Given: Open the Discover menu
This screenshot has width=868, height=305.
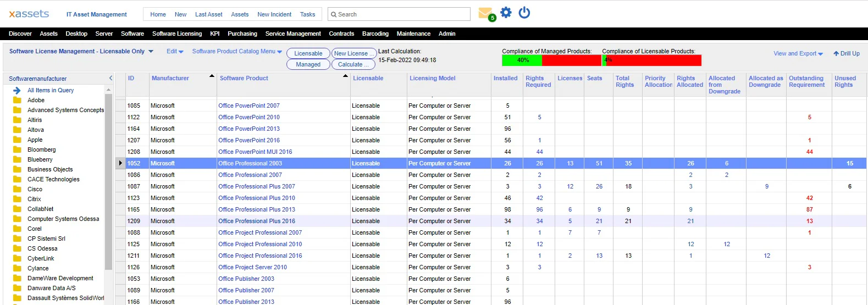Looking at the screenshot, I should point(20,34).
